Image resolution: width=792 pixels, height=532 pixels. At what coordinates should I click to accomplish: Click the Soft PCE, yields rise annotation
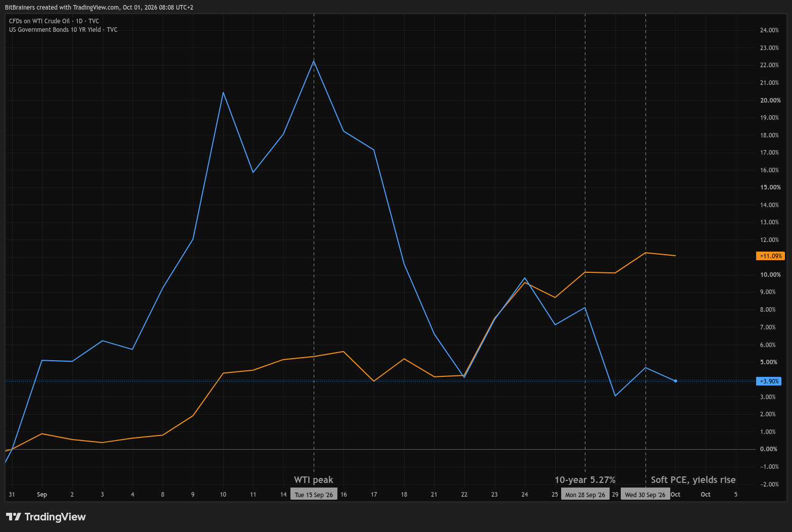693,480
